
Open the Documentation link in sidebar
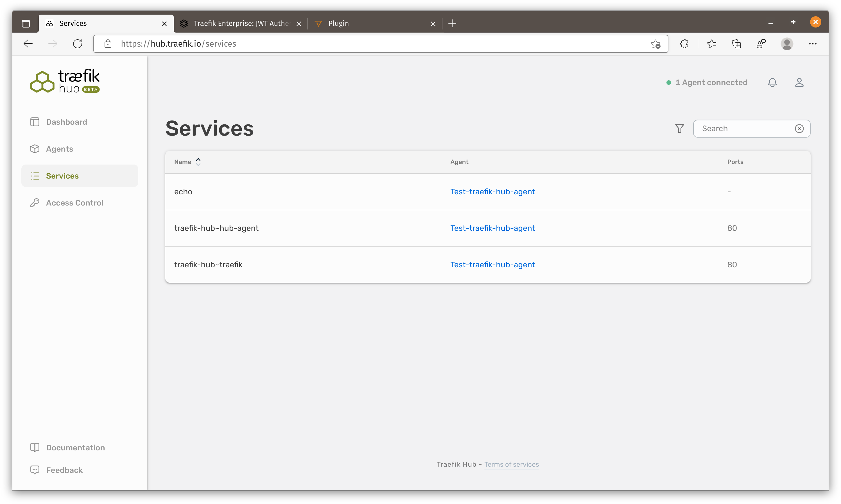coord(75,448)
